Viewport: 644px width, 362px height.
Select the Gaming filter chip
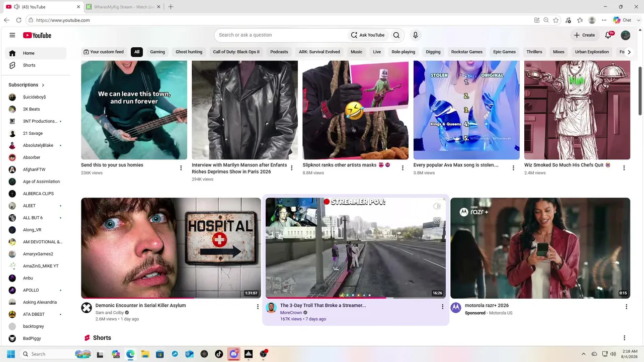[x=157, y=52]
